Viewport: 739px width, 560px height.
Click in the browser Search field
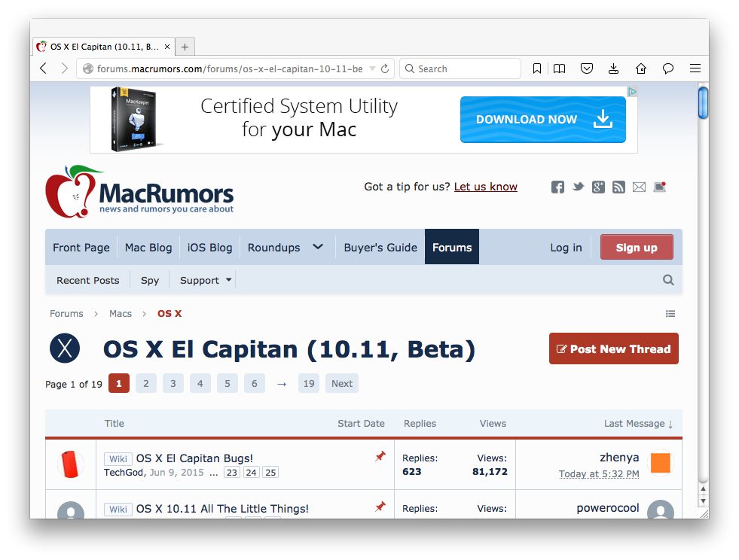pyautogui.click(x=460, y=68)
